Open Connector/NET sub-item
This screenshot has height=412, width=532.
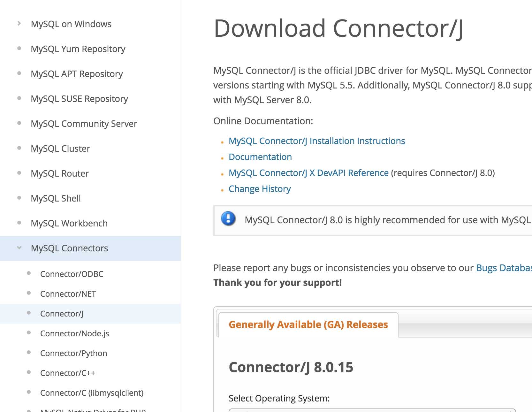pyautogui.click(x=68, y=294)
